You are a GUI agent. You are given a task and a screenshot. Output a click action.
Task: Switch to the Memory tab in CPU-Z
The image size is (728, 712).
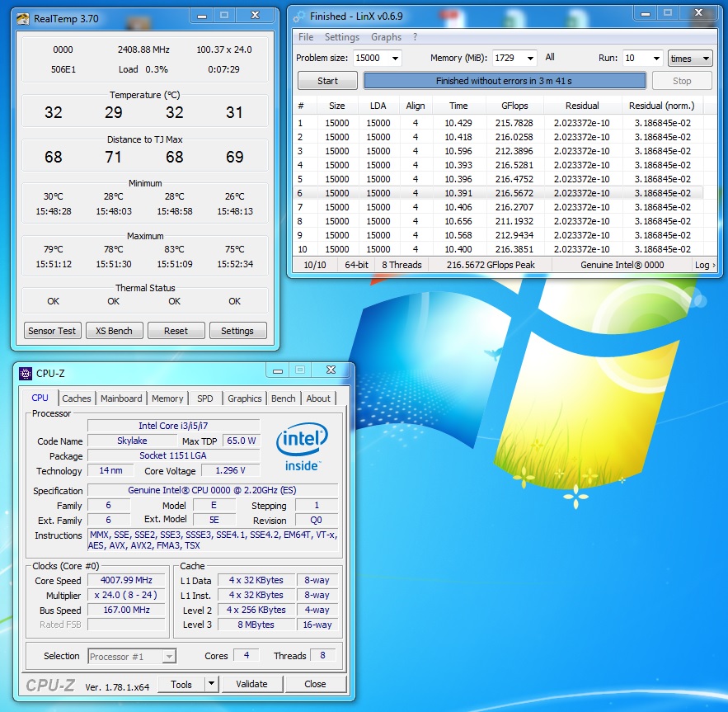click(x=167, y=398)
